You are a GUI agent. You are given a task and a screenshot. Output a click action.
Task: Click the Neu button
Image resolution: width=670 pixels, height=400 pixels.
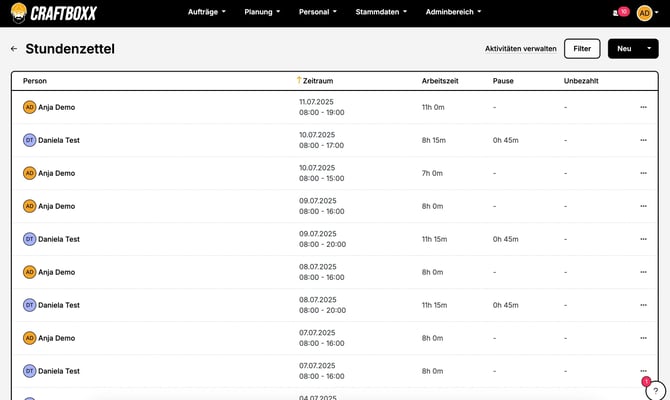pyautogui.click(x=624, y=48)
